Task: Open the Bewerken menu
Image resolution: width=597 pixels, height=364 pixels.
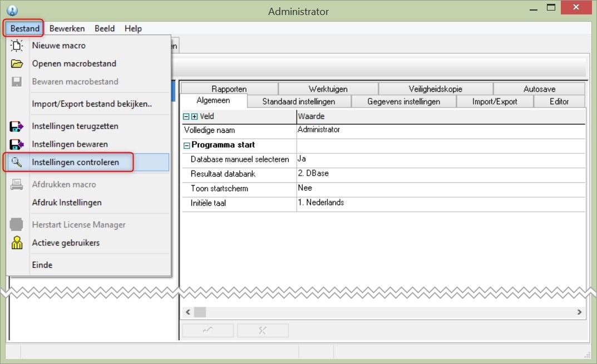Action: 67,28
